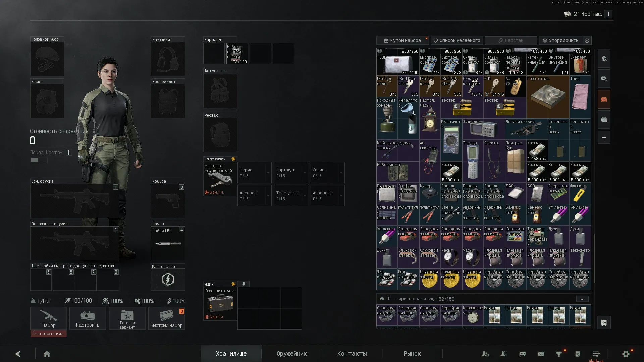Open the chat messages icon

click(x=522, y=354)
